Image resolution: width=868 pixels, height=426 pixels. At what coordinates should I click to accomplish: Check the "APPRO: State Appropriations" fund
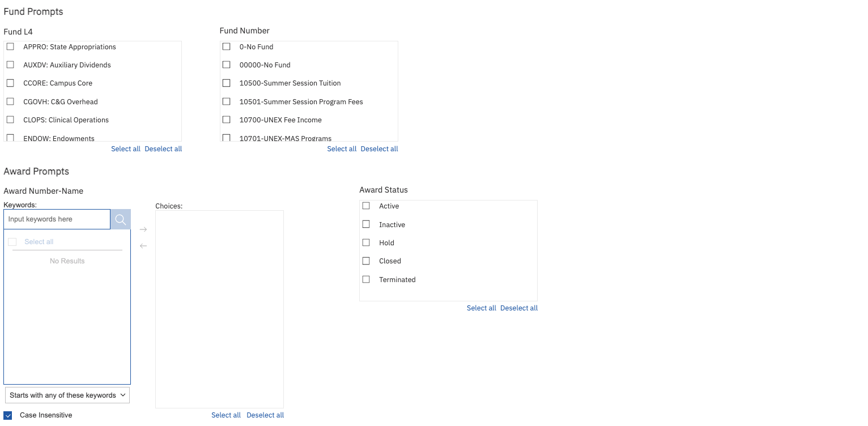(x=10, y=46)
